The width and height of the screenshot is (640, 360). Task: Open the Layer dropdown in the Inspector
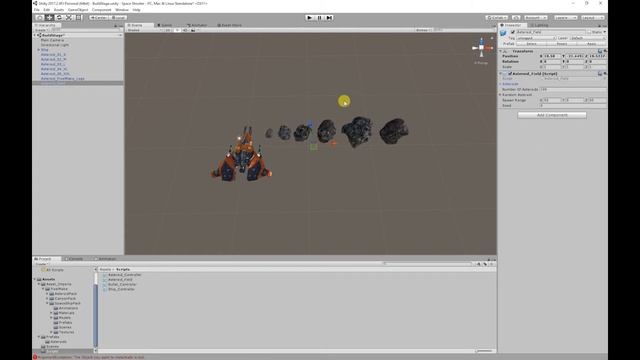[587, 38]
